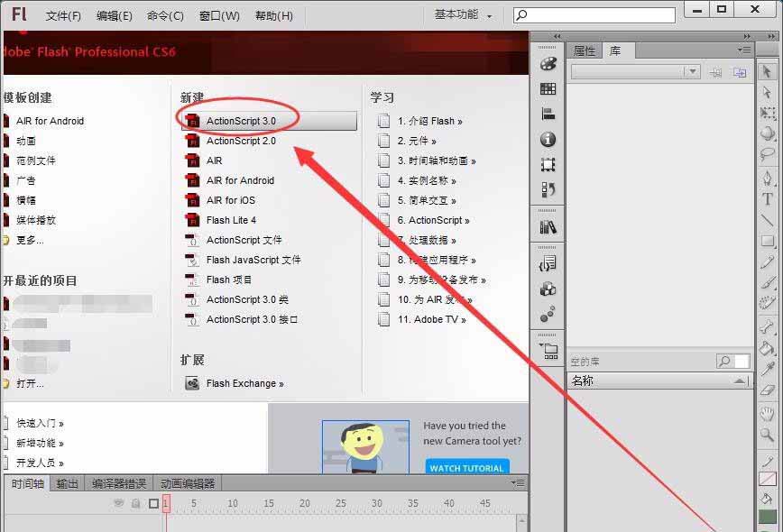The image size is (783, 532).
Task: Select the Text tool
Action: tap(767, 199)
